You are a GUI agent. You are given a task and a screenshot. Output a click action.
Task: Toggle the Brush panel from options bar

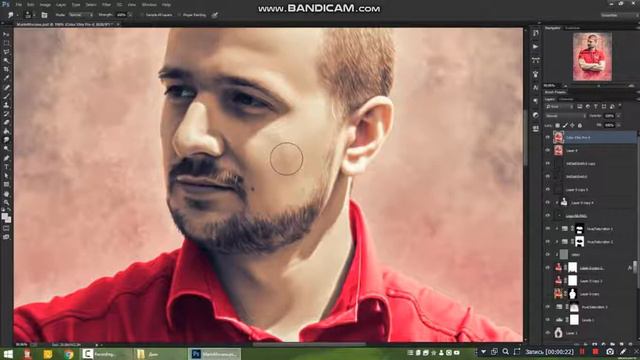[x=44, y=15]
